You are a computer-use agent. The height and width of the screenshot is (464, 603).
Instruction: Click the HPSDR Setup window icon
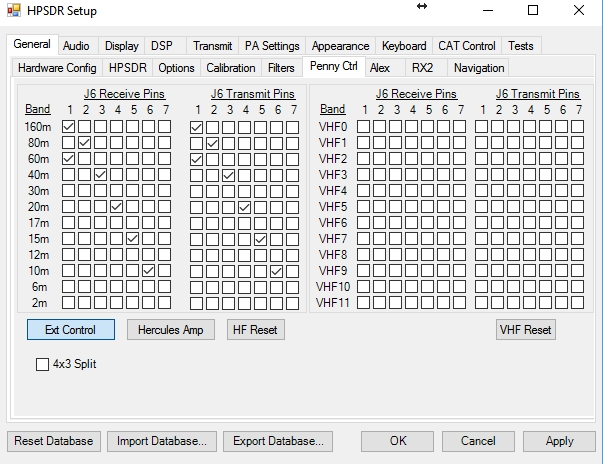14,10
